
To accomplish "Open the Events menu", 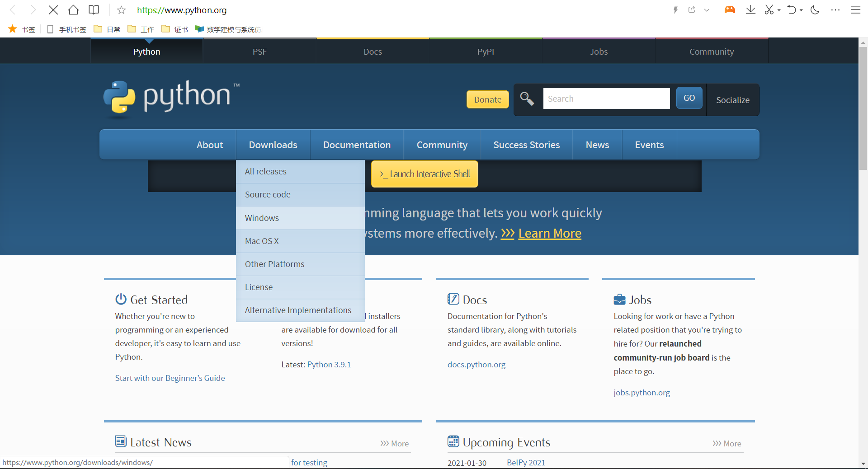I will pyautogui.click(x=649, y=145).
